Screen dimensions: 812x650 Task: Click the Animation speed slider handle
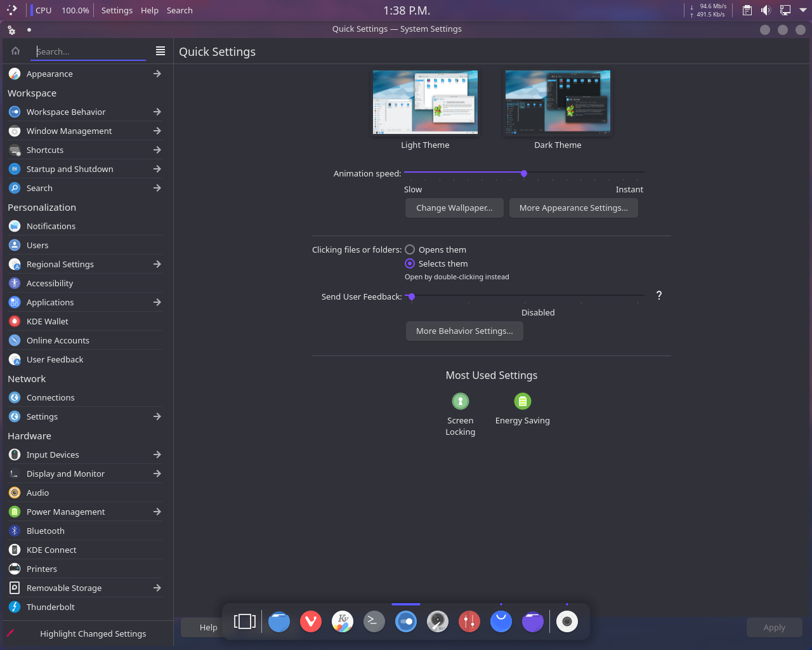tap(524, 173)
